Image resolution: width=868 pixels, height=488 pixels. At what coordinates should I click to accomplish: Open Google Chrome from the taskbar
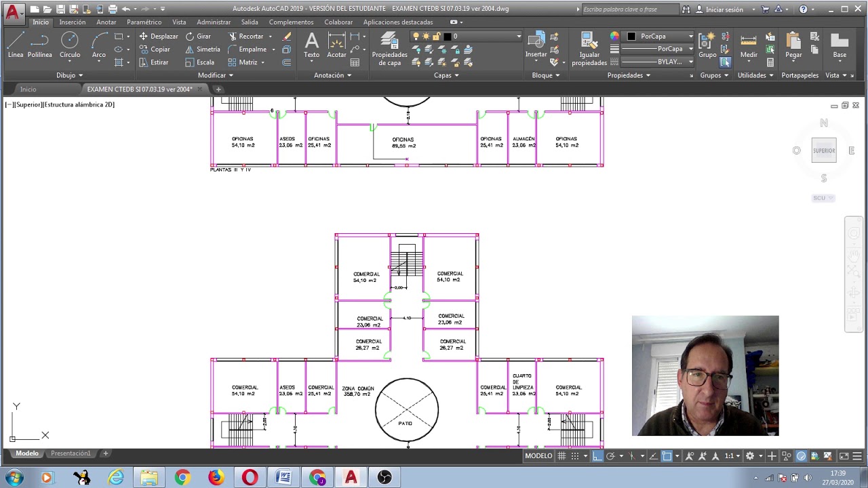pos(182,478)
